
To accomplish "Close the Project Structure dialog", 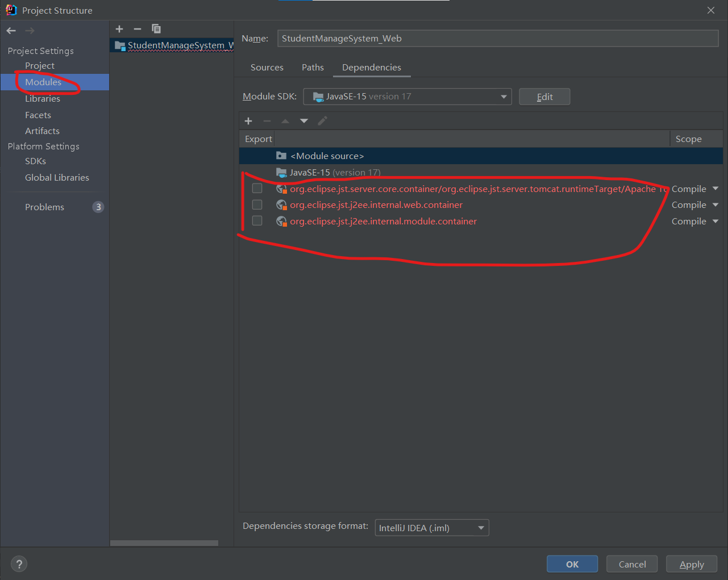I will [711, 10].
